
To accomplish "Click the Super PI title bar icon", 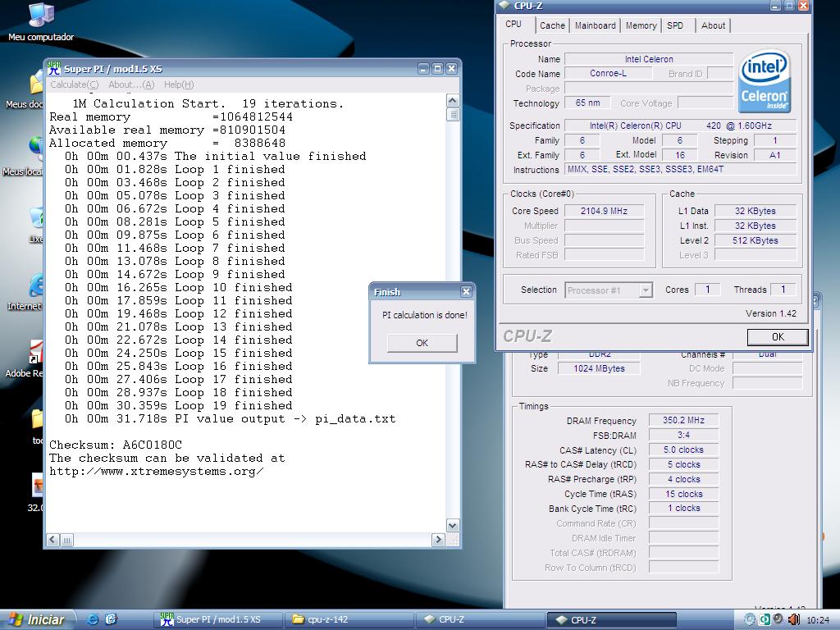I will (54, 69).
